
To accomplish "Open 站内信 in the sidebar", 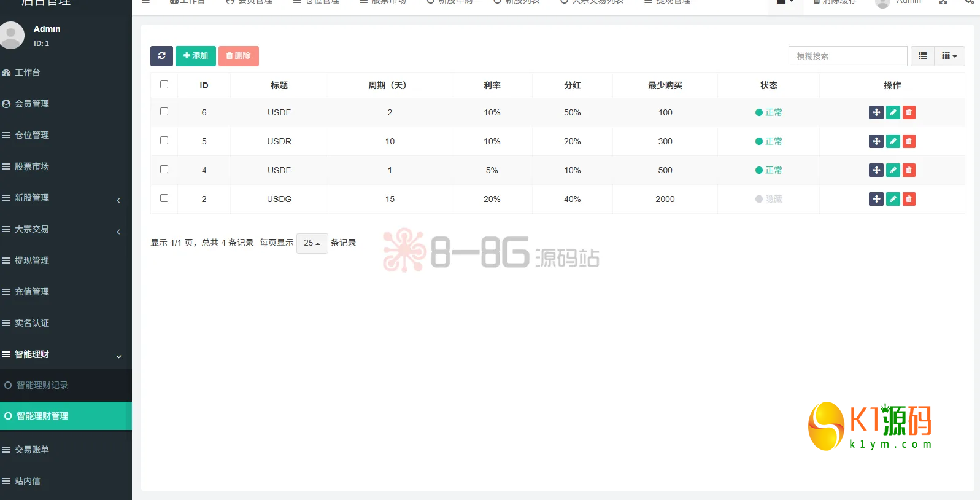I will pyautogui.click(x=66, y=481).
